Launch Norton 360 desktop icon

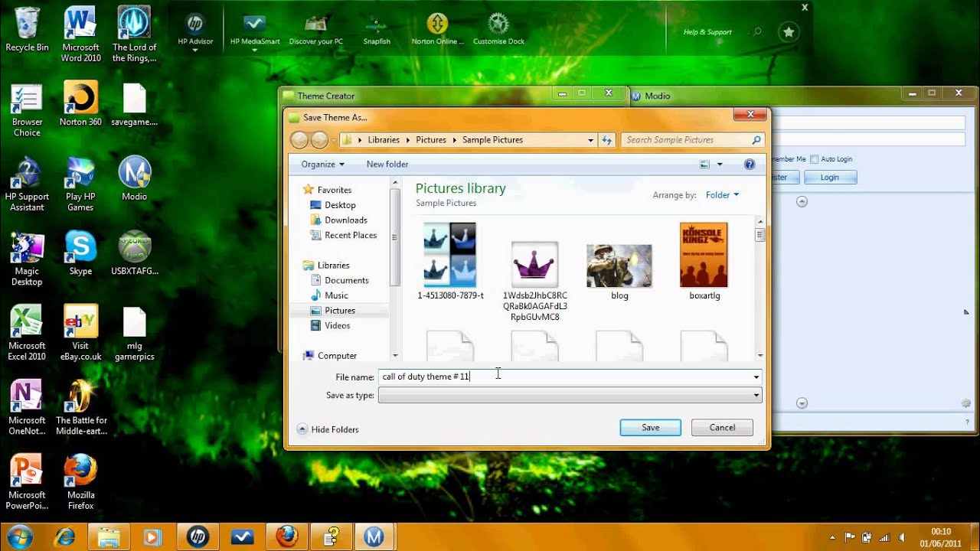80,104
